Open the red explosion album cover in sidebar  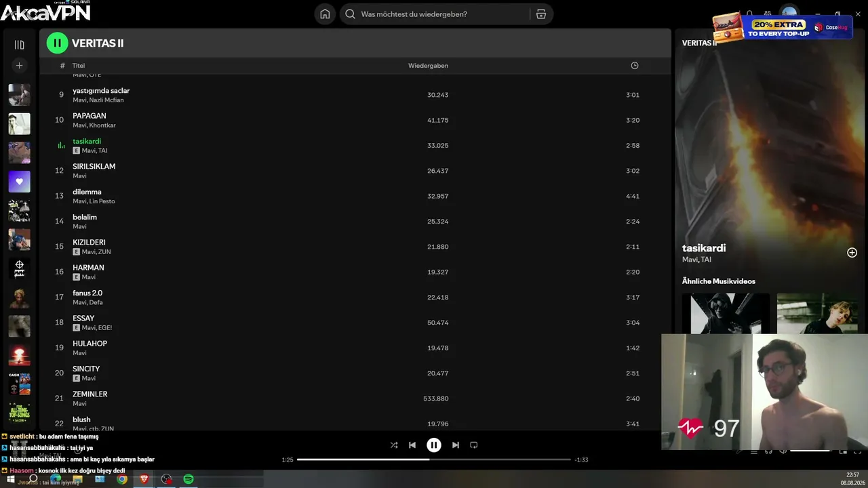click(19, 355)
